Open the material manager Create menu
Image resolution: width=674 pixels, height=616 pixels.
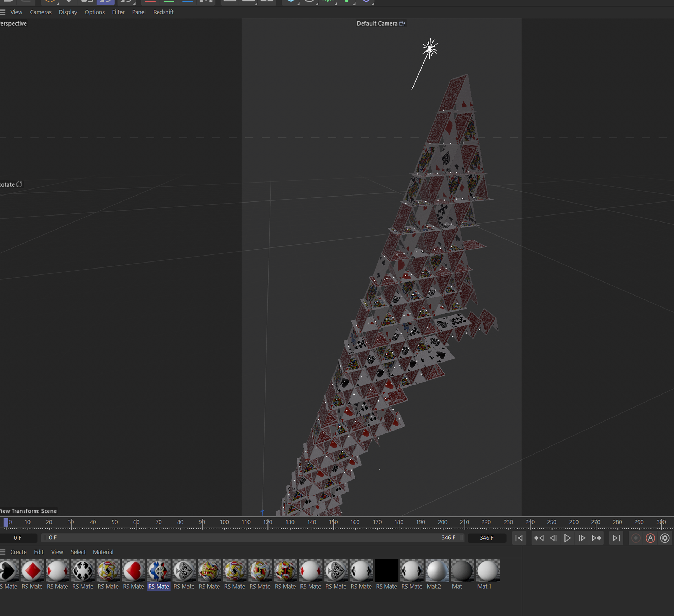point(18,552)
